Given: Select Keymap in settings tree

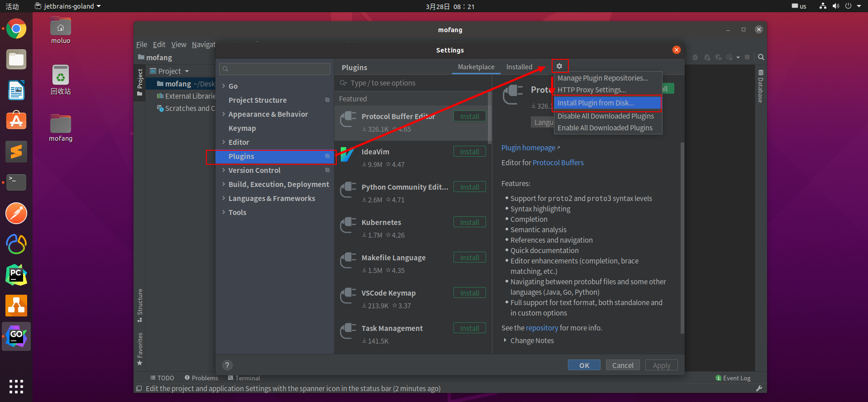Looking at the screenshot, I should coord(242,128).
